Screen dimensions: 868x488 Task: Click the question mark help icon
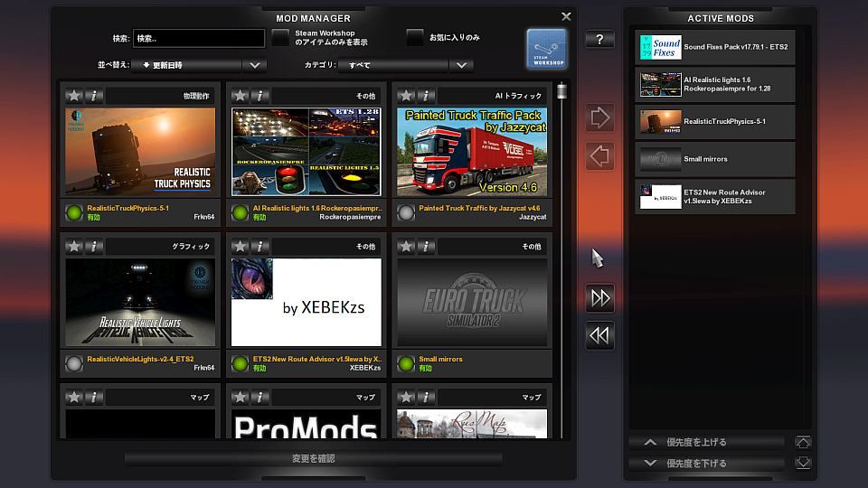[599, 40]
